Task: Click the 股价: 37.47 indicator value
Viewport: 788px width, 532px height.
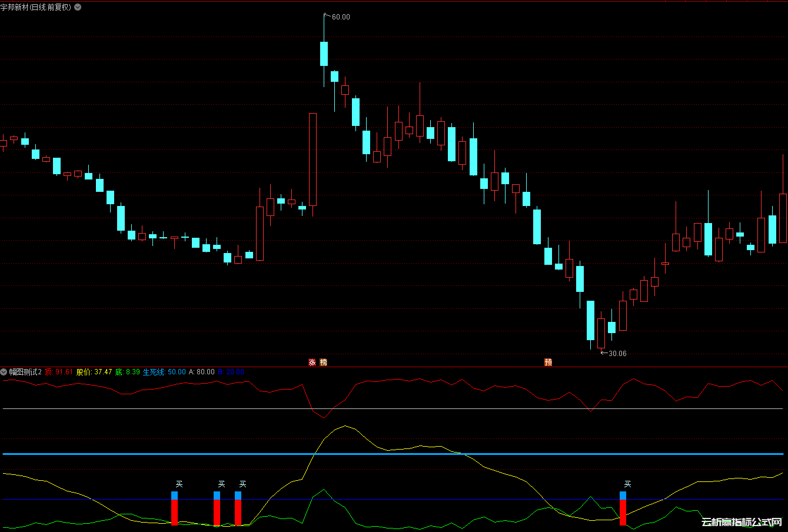Action: (x=94, y=372)
